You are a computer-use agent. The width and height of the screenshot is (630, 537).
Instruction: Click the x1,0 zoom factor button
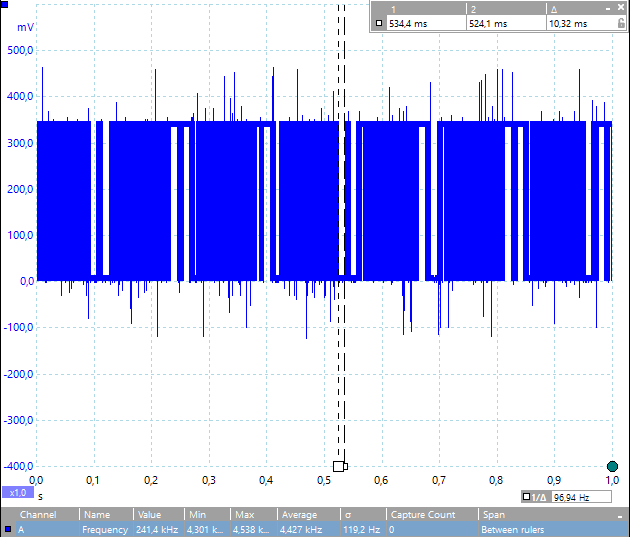18,492
